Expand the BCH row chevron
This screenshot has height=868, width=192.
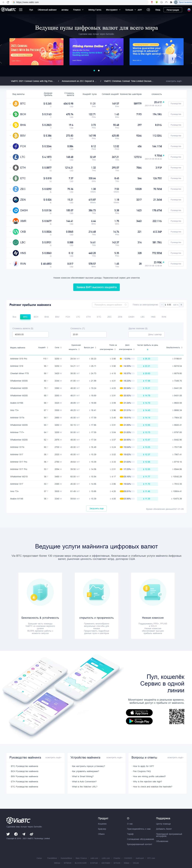[10, 114]
